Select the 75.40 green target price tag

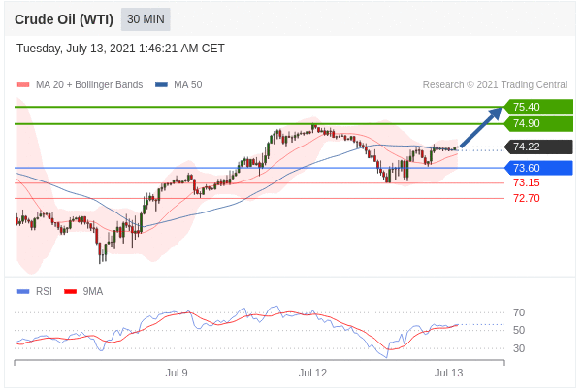pos(537,107)
